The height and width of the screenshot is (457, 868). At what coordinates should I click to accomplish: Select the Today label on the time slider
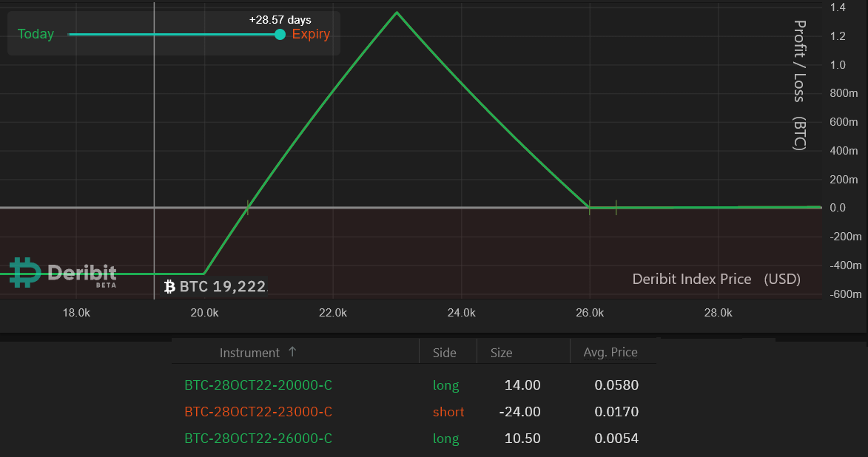[x=36, y=34]
